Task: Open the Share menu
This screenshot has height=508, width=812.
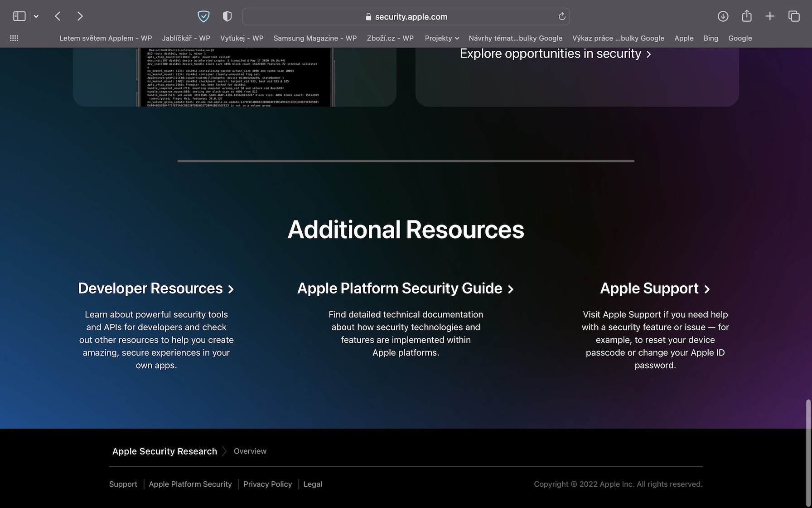Action: click(746, 16)
